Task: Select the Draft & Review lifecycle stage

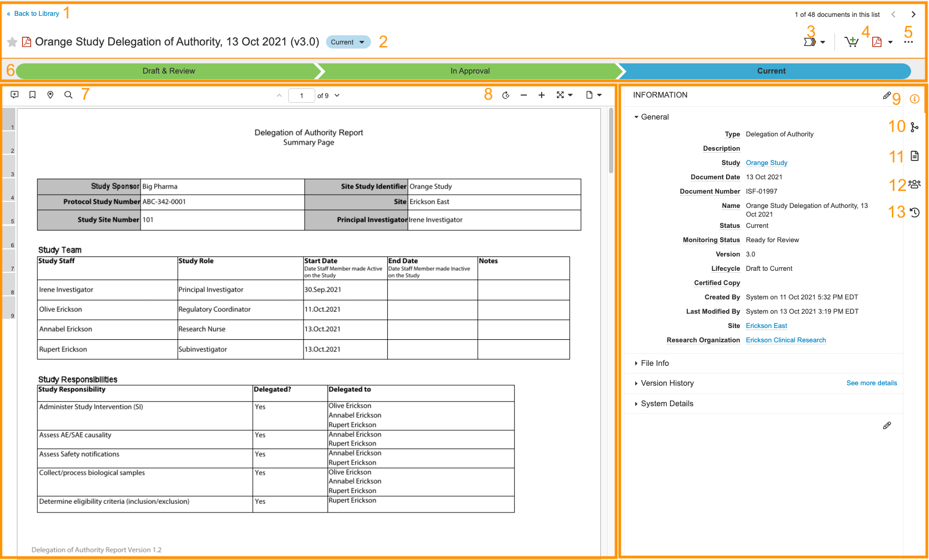Action: pyautogui.click(x=169, y=71)
